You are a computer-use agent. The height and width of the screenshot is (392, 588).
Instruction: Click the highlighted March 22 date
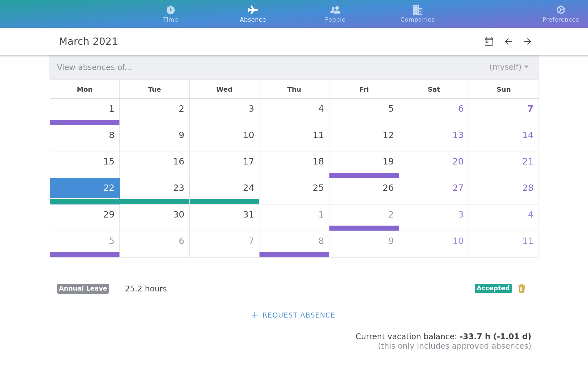coord(84,188)
